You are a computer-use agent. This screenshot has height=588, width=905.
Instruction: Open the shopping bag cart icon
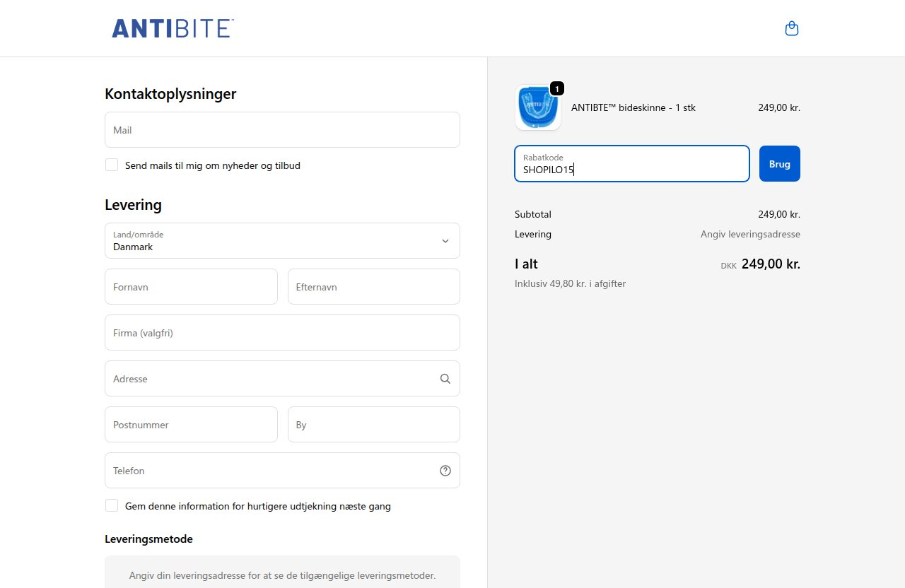click(x=792, y=28)
